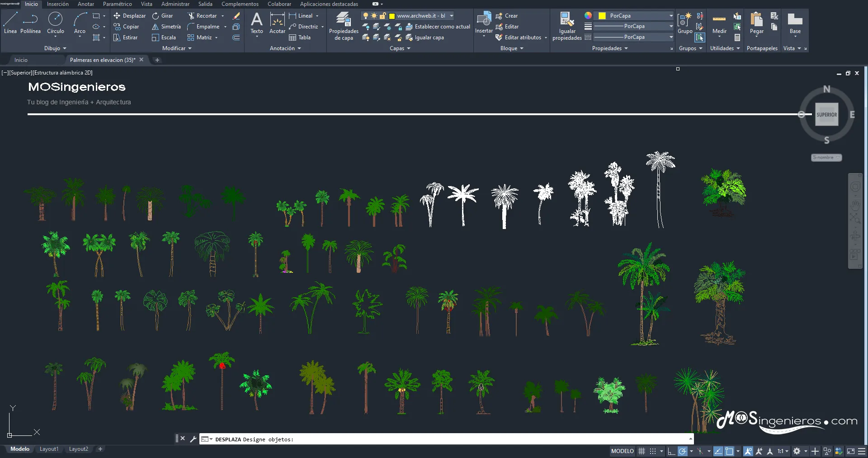Toggle polar tracking in status bar
The height and width of the screenshot is (458, 868).
[x=683, y=451]
